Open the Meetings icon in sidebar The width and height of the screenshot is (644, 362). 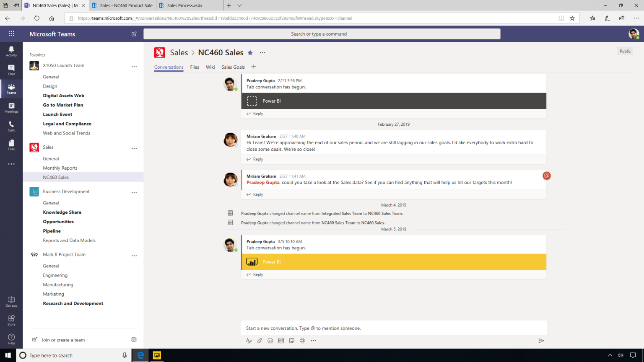(x=11, y=108)
